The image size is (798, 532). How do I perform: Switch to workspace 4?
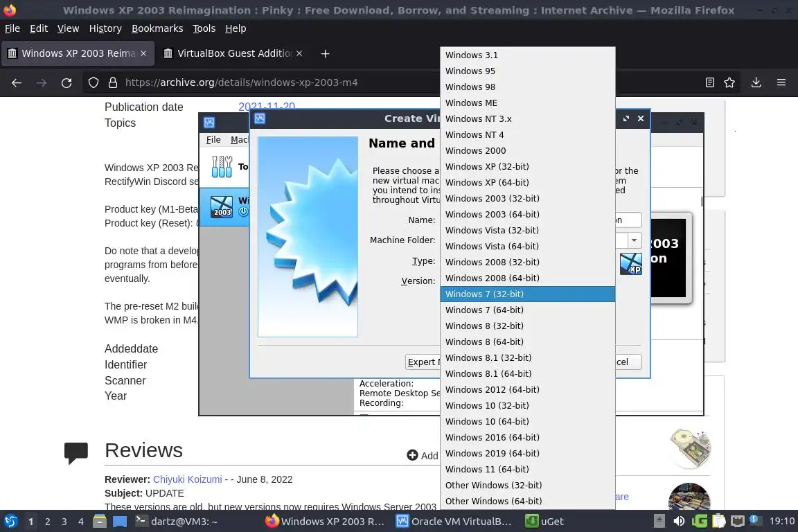coord(81,522)
